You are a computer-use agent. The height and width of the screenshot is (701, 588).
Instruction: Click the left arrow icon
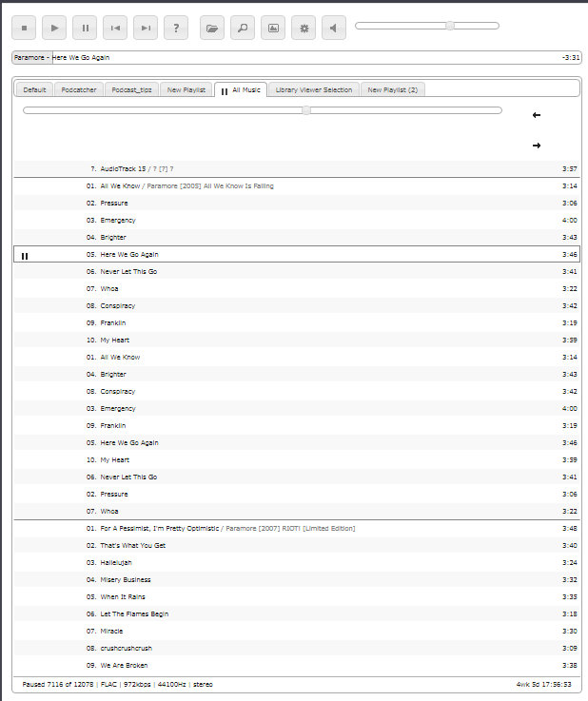537,115
